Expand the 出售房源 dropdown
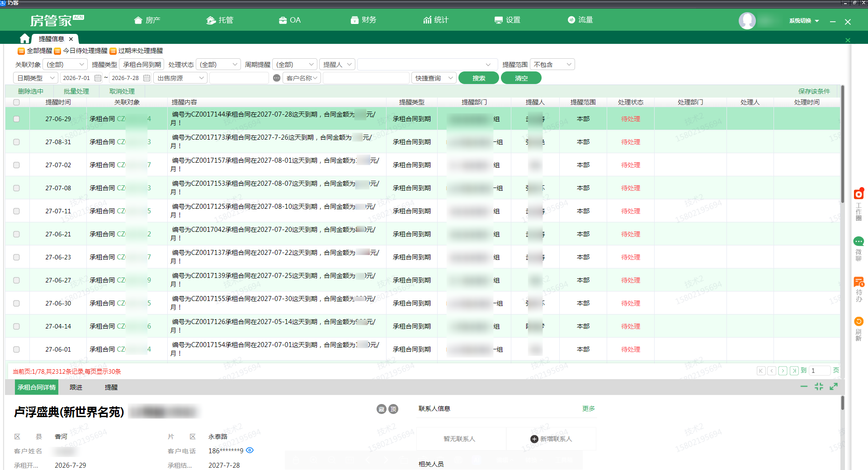This screenshot has width=868, height=470. tap(180, 78)
